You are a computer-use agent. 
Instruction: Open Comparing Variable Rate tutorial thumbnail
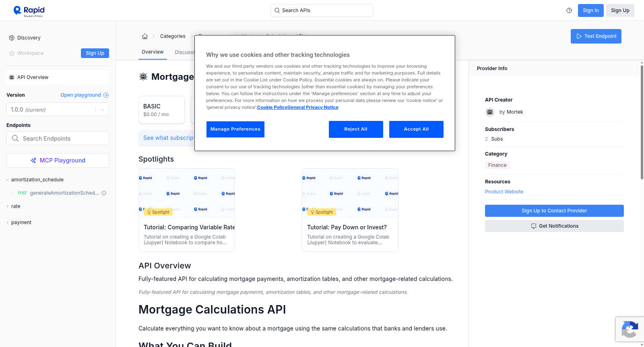tap(187, 193)
